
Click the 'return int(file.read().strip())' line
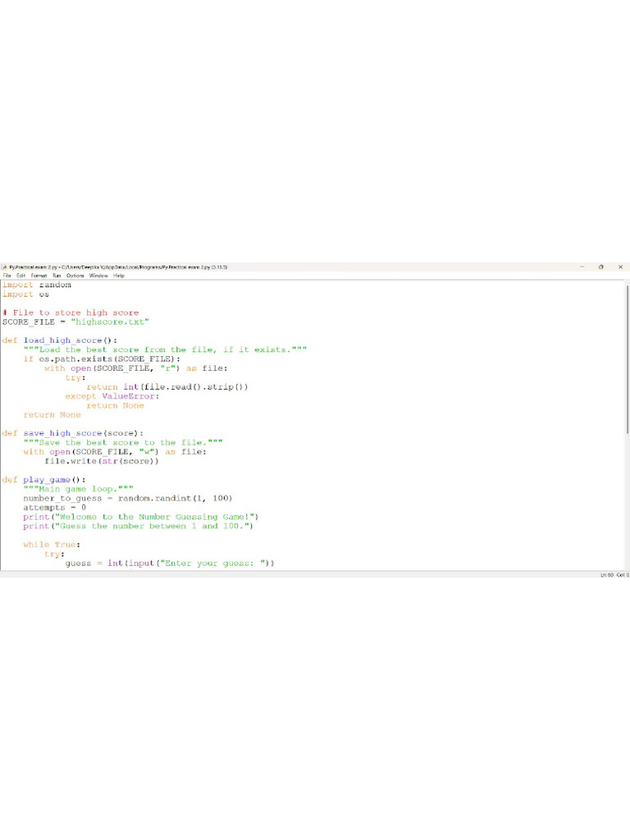pos(167,387)
